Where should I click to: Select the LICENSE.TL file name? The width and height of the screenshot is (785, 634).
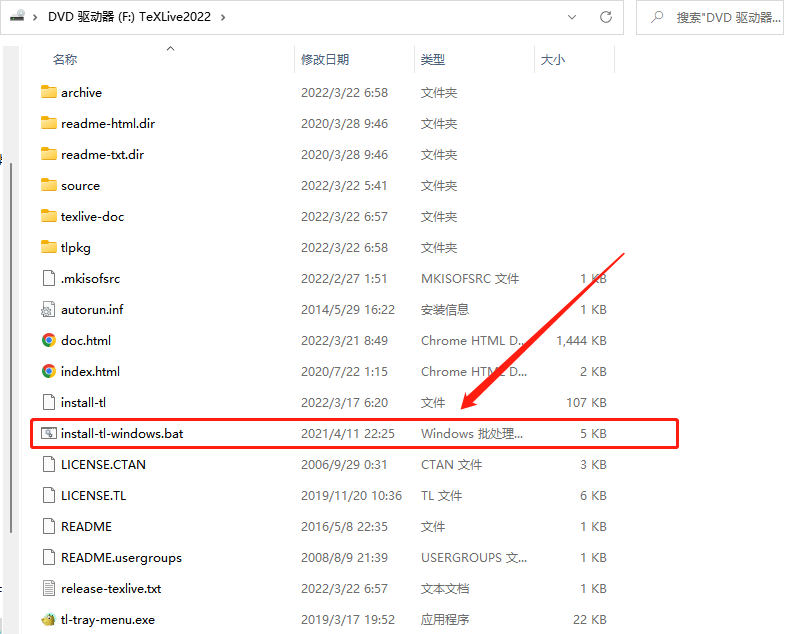(93, 496)
